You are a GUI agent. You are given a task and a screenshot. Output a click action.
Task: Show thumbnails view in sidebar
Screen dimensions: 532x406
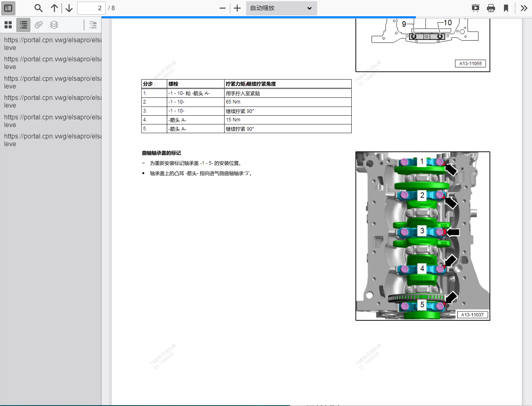[8, 25]
